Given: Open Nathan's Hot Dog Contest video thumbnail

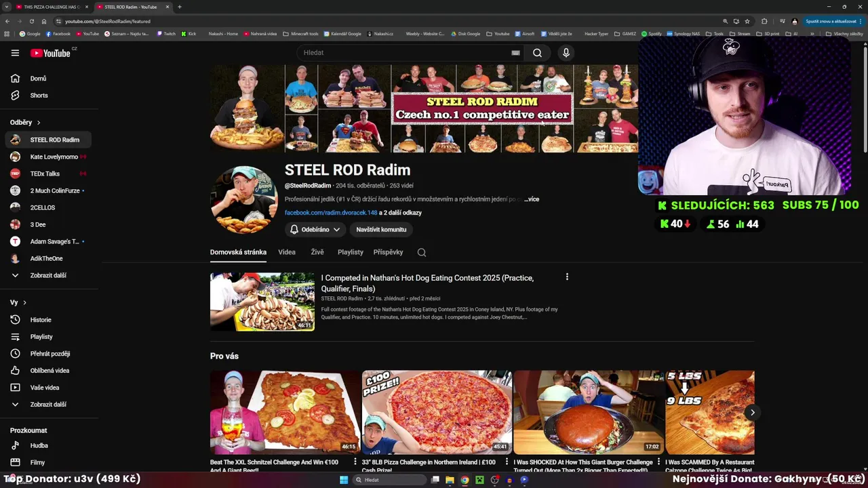Looking at the screenshot, I should pyautogui.click(x=262, y=302).
